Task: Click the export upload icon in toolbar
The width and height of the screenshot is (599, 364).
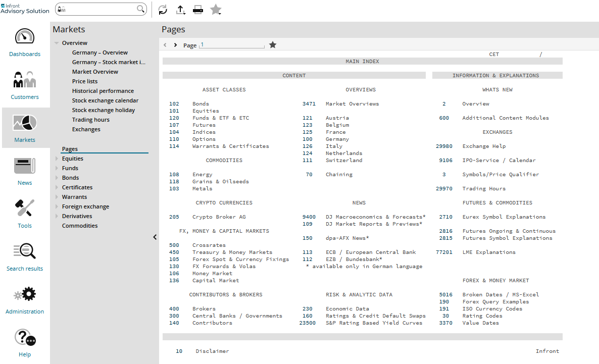Action: [x=181, y=10]
